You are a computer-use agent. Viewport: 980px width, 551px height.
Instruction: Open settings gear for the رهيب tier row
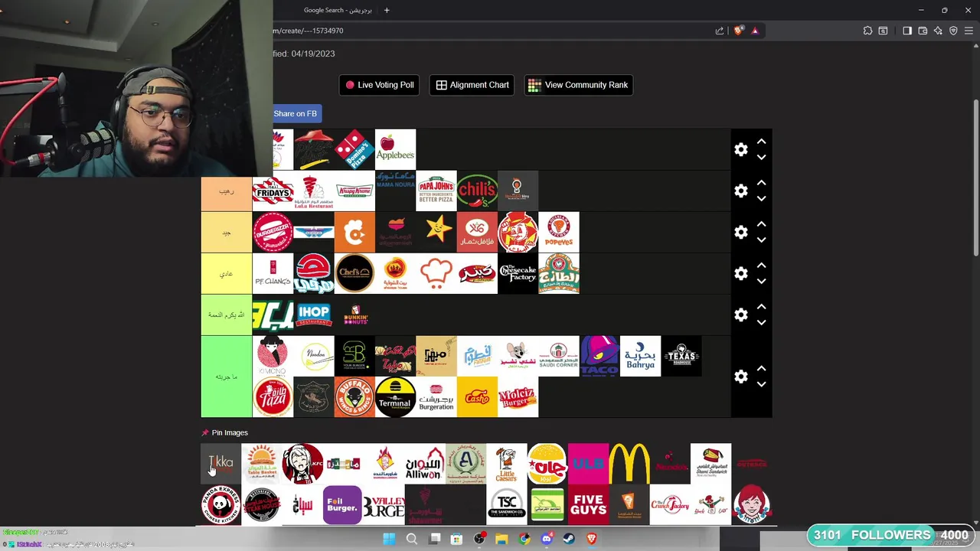pos(740,191)
